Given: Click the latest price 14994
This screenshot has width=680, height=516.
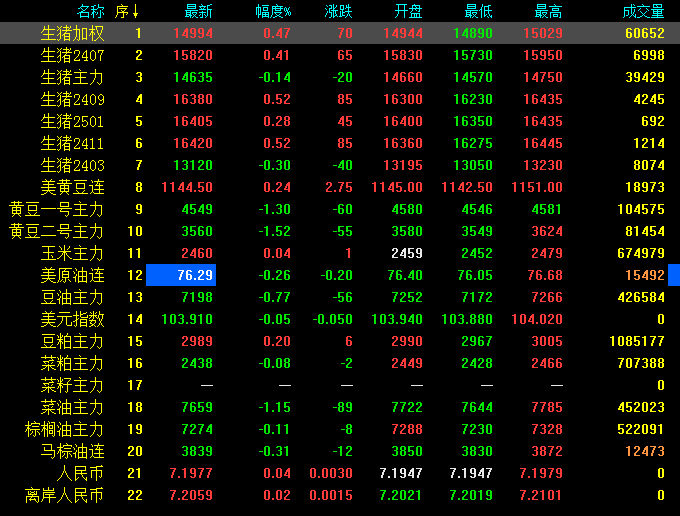Looking at the screenshot, I should pyautogui.click(x=193, y=33).
